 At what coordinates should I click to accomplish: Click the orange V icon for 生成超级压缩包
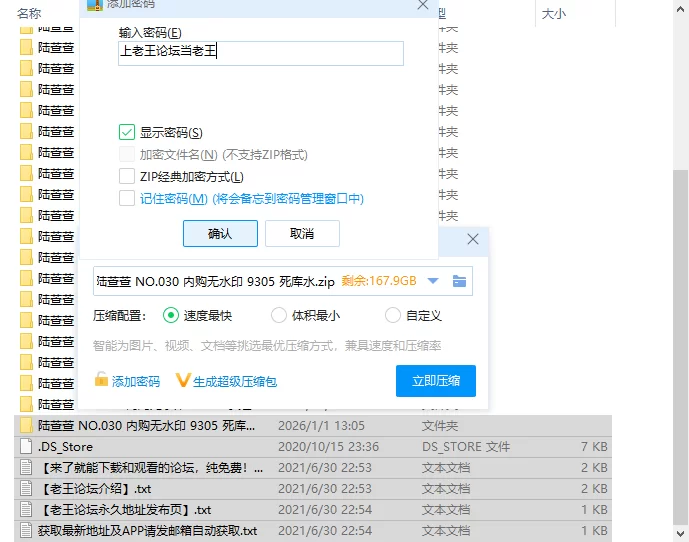coord(182,380)
